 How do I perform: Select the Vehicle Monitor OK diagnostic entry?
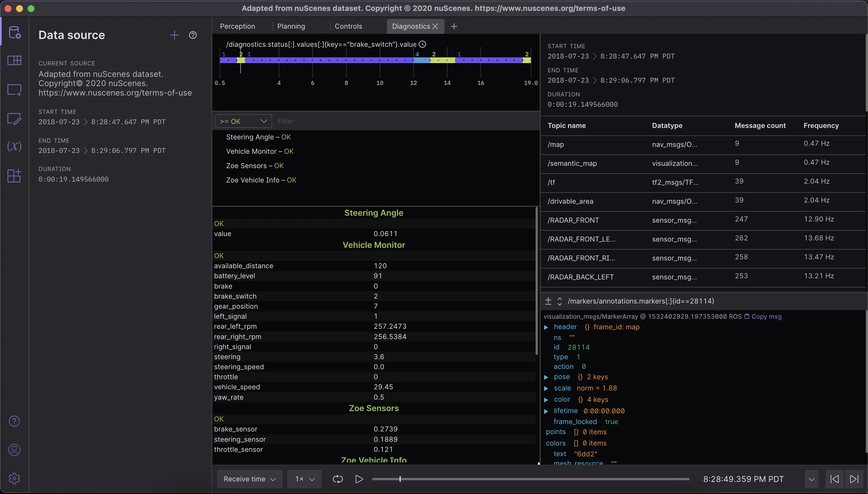click(x=260, y=151)
